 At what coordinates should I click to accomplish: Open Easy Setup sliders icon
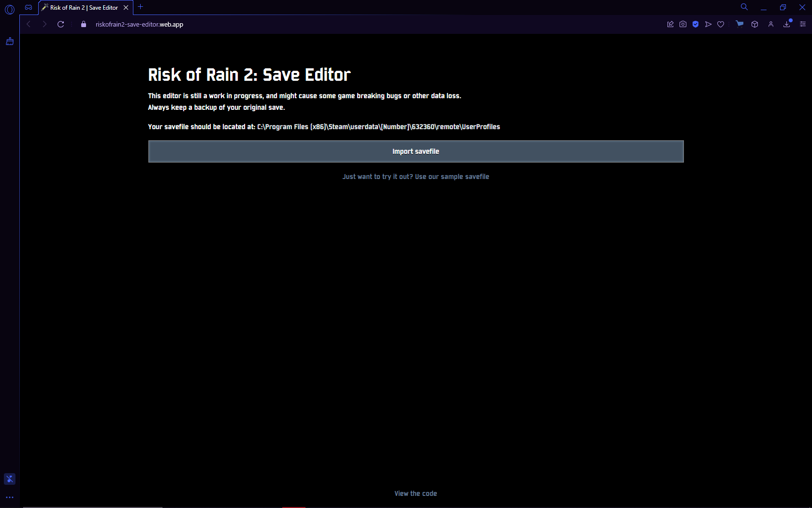(x=803, y=24)
